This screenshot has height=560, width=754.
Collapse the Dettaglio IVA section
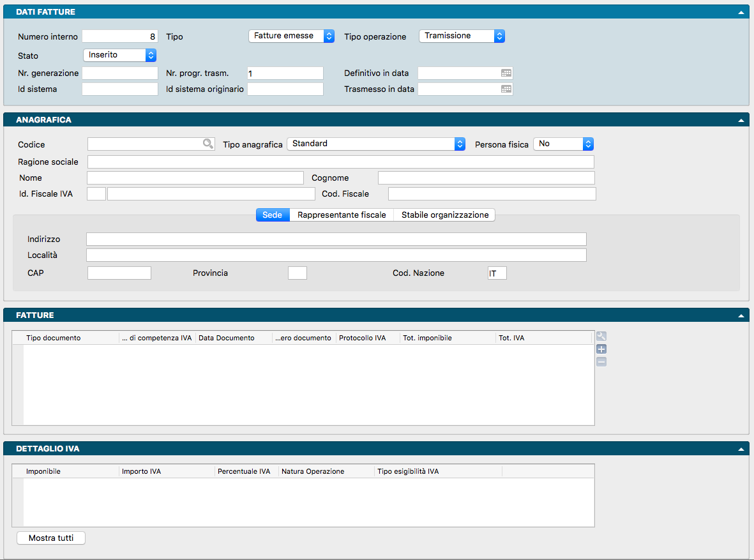(x=741, y=449)
